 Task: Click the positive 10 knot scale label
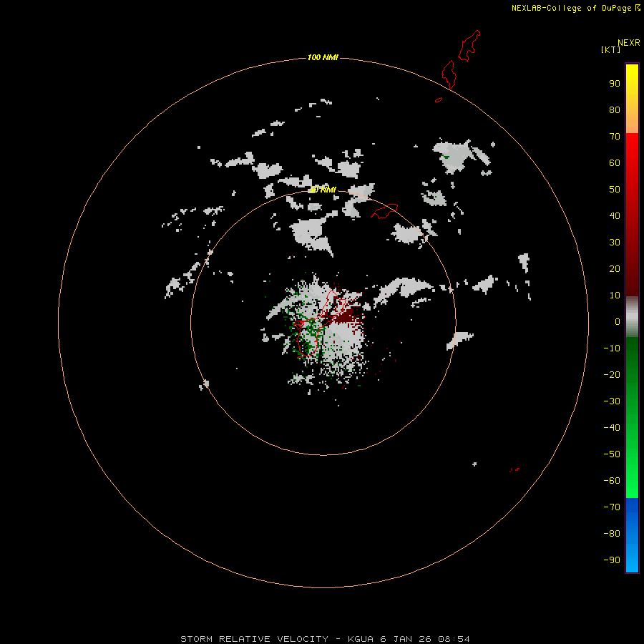pos(615,296)
